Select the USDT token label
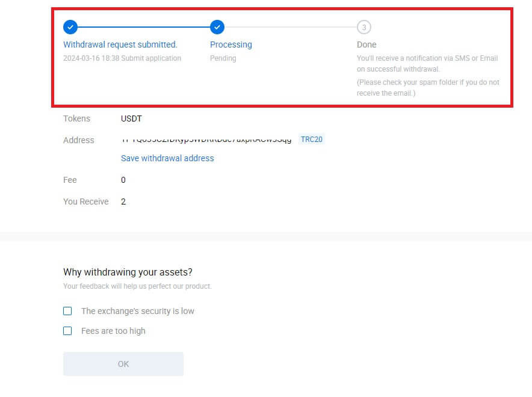Viewport: 532px width, 397px height. [x=131, y=118]
